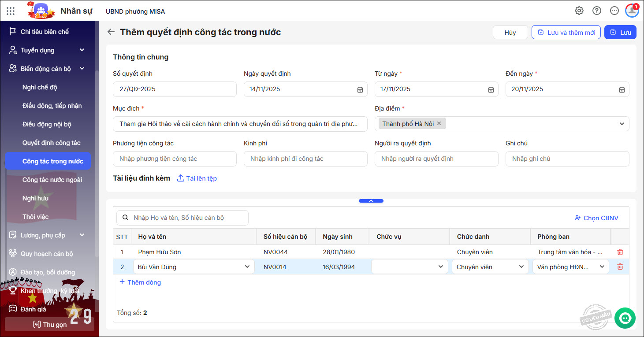Click the back arrow beside page title
Screen dimensions: 644x337
[111, 32]
